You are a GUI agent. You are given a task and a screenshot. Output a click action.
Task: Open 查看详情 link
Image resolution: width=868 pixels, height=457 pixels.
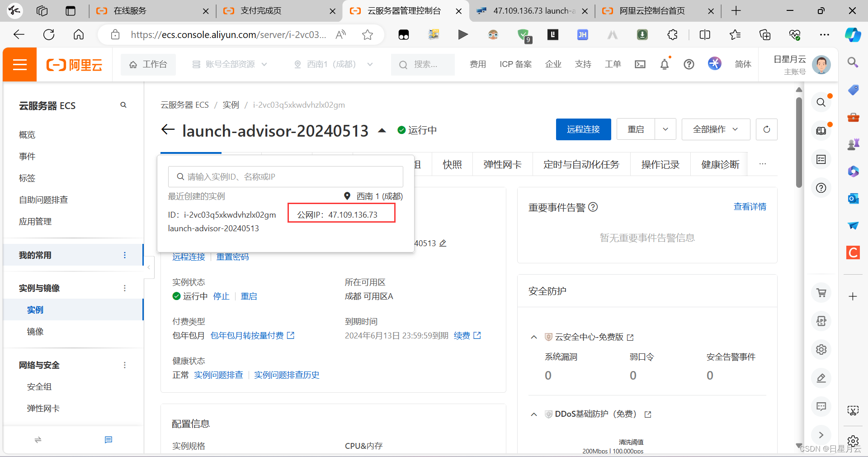click(750, 207)
